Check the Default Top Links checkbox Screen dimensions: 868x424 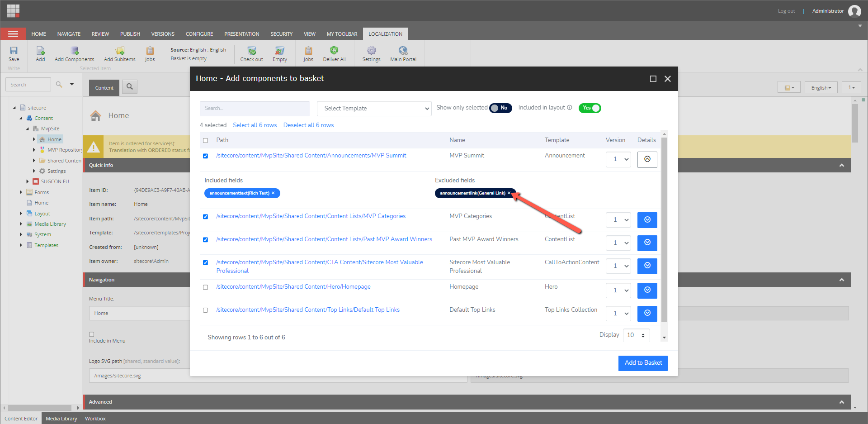[x=206, y=310]
